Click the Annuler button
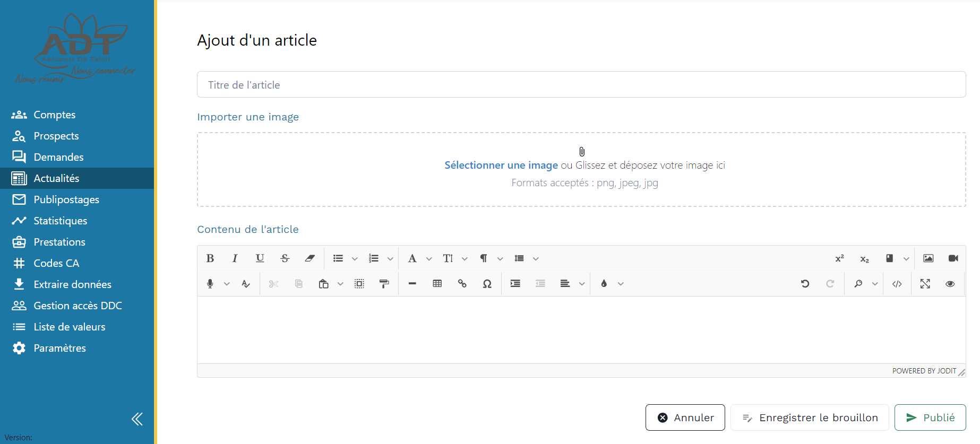 coord(685,417)
